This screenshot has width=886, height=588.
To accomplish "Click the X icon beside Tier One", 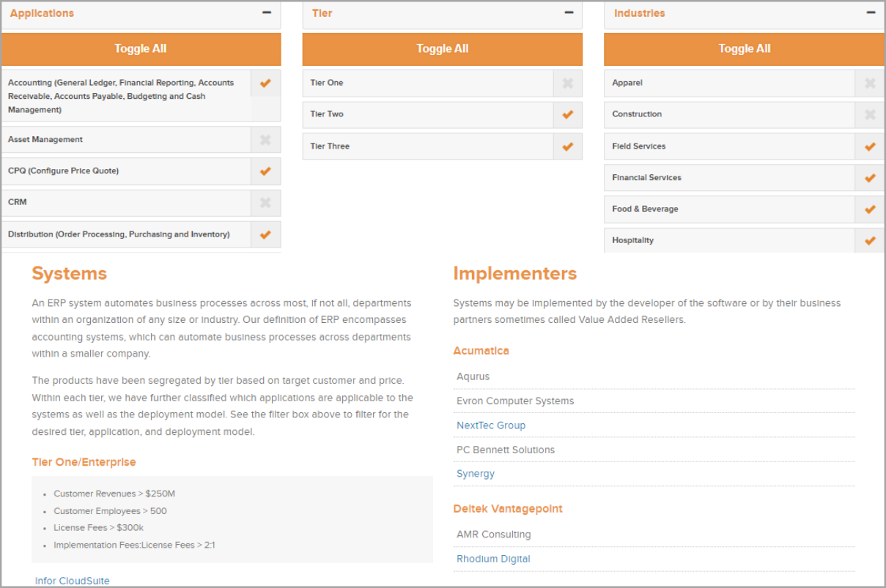I will pos(567,83).
